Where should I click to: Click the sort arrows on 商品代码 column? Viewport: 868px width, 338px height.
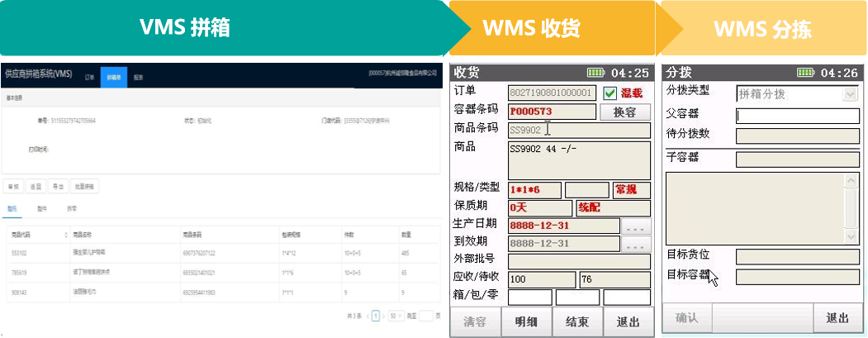tap(65, 236)
